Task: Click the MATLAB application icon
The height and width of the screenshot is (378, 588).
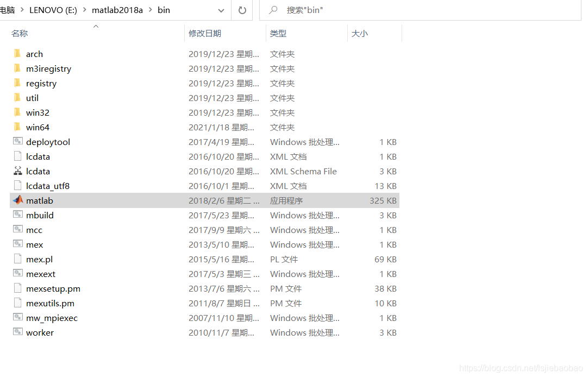Action: [x=17, y=200]
